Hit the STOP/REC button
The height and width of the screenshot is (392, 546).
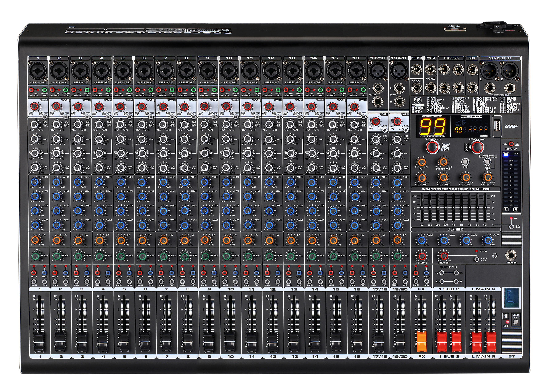[x=487, y=161]
